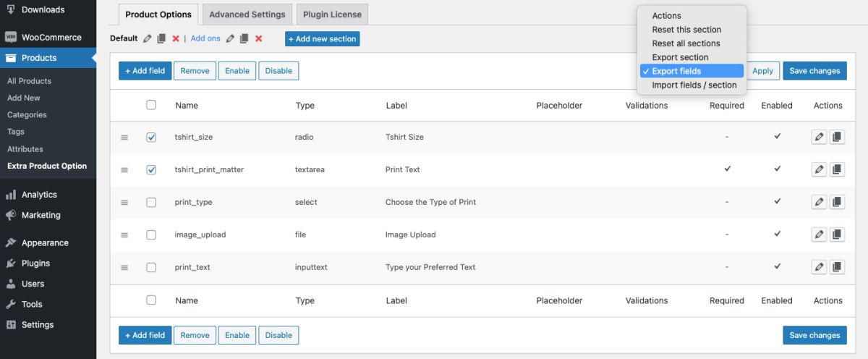Viewport: 868px width, 359px height.
Task: Click drag handle of print_text row
Action: click(124, 267)
